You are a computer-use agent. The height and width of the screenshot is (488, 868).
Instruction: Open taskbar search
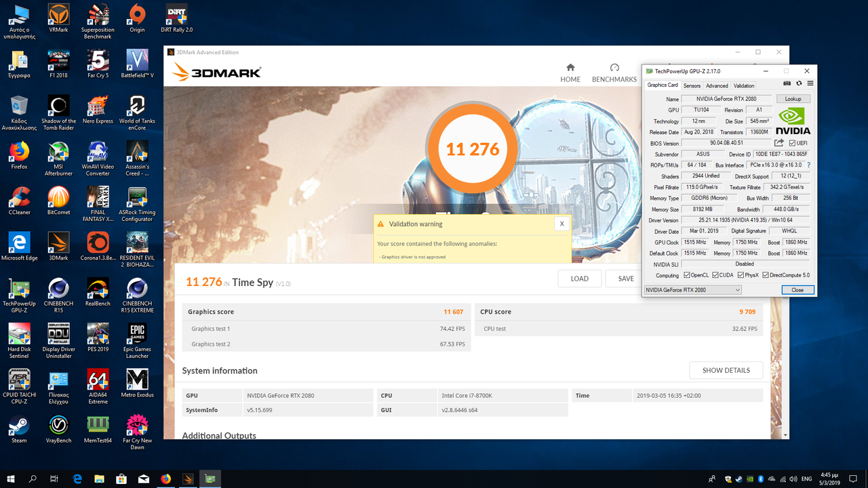tap(33, 479)
